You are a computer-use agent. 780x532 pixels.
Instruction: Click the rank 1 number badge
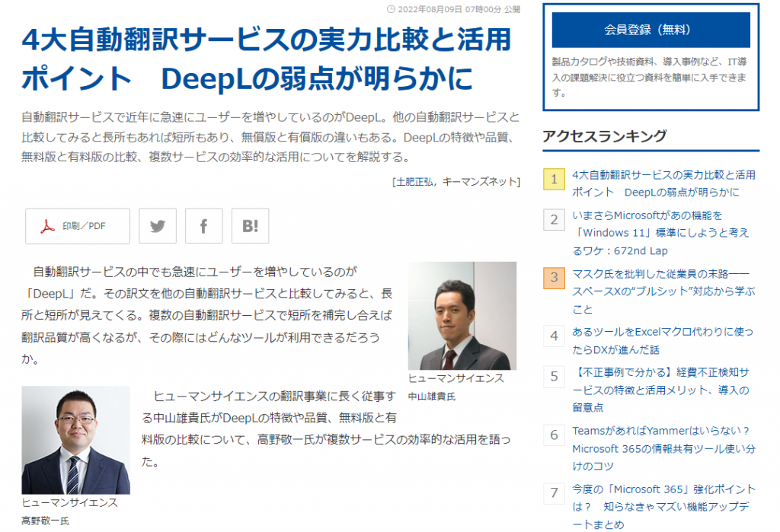tap(555, 179)
